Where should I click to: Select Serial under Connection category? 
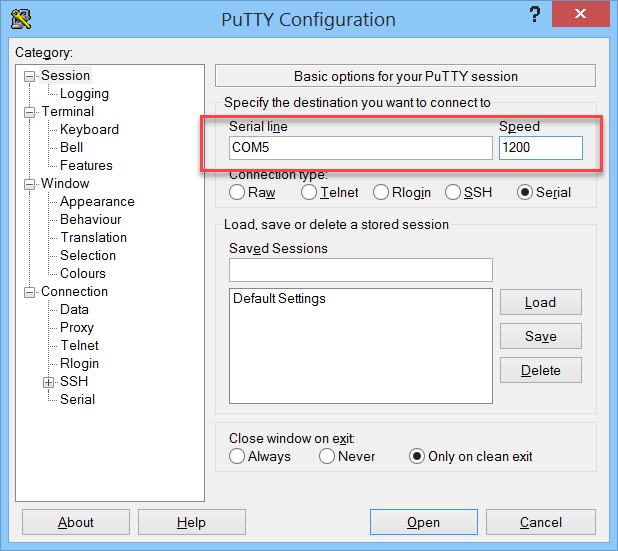point(77,400)
